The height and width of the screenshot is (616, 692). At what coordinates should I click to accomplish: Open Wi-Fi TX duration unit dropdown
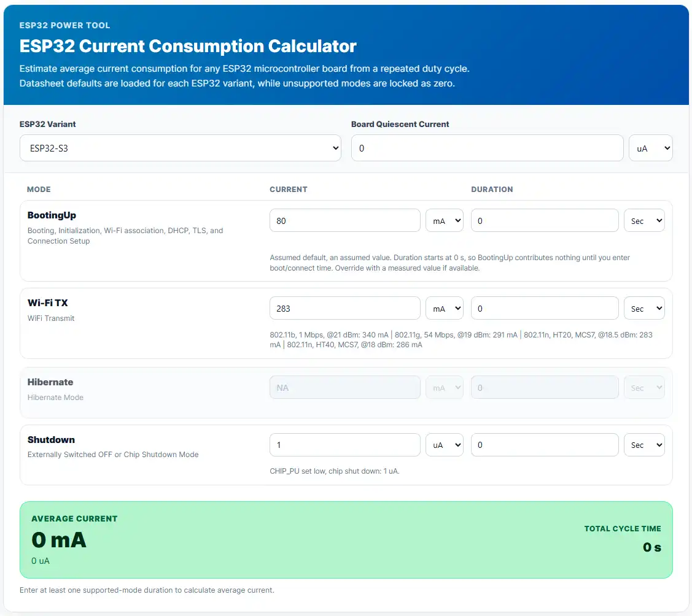pos(644,308)
